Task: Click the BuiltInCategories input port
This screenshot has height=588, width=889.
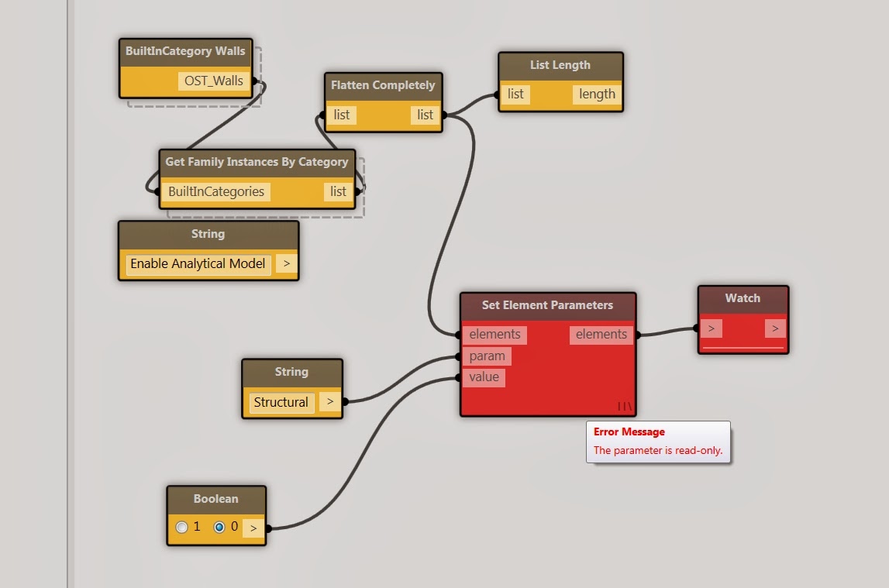Action: (x=216, y=191)
